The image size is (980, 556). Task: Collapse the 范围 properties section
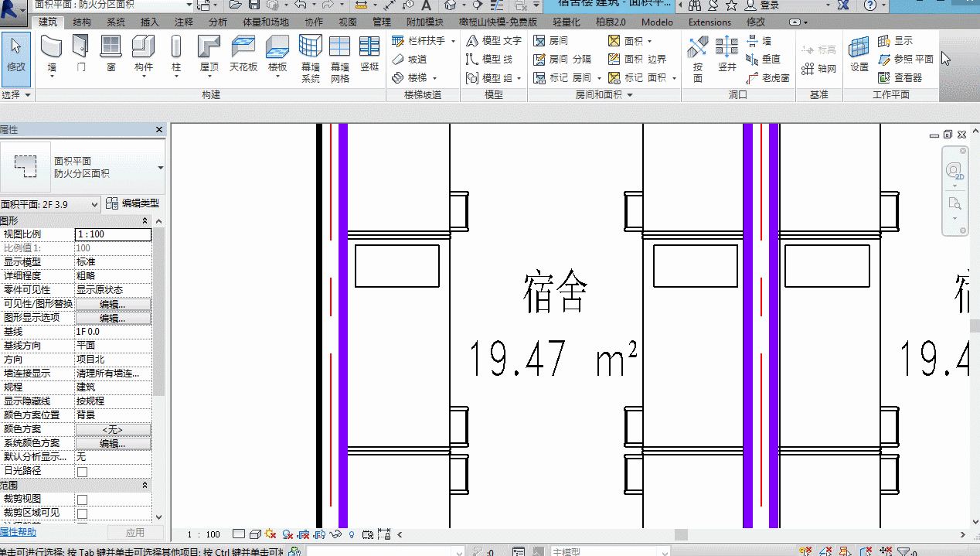(x=145, y=486)
